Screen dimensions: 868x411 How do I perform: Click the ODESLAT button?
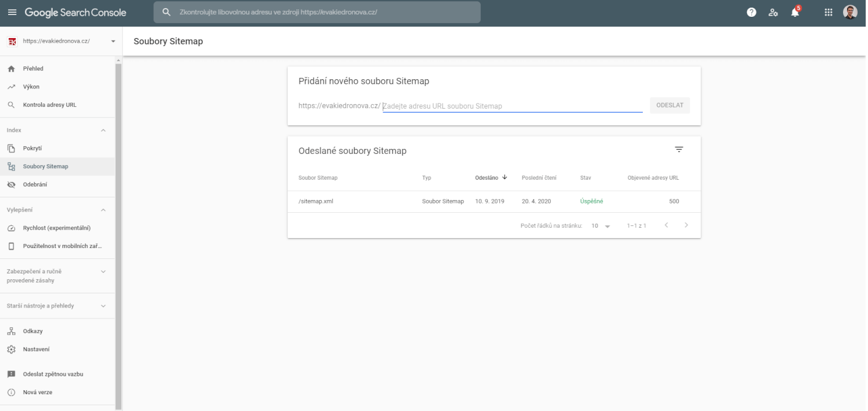[x=670, y=105]
